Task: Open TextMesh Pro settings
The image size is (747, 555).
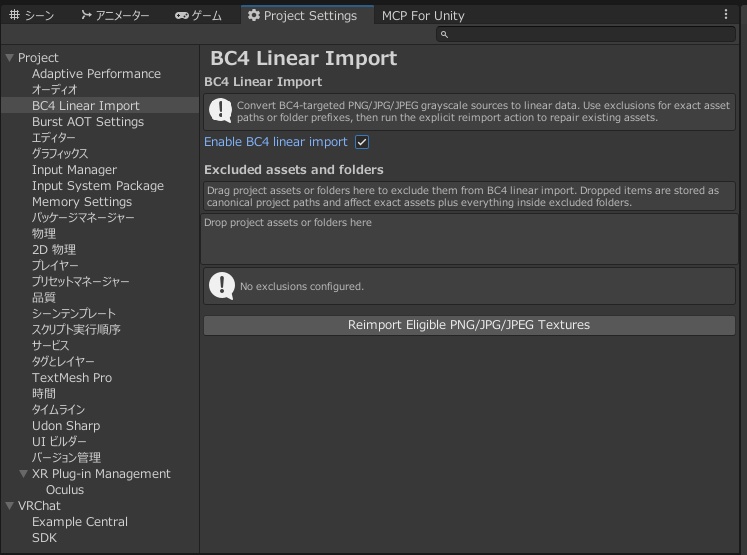Action: click(x=72, y=378)
